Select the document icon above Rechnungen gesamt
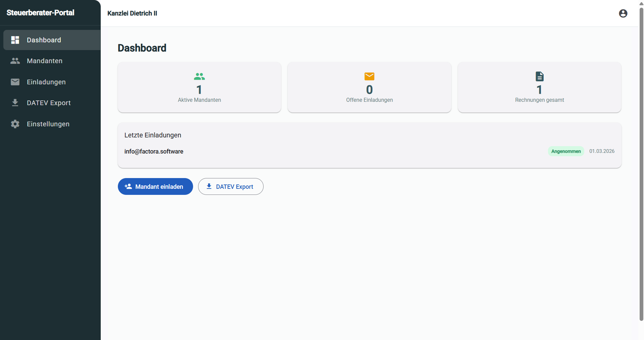 coord(539,76)
